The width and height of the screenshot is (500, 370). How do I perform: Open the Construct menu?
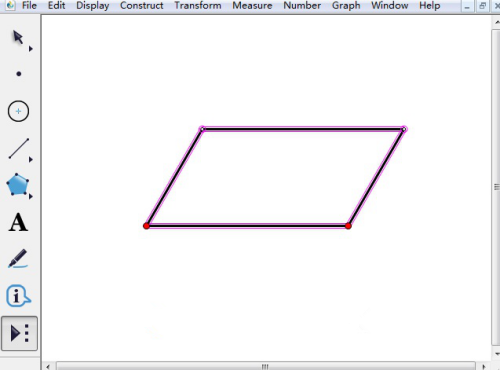142,6
